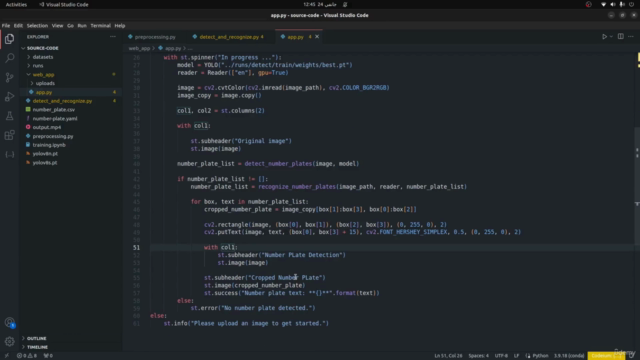
Task: Click Ln 51 Col 26 cursor position
Action: tap(448, 356)
